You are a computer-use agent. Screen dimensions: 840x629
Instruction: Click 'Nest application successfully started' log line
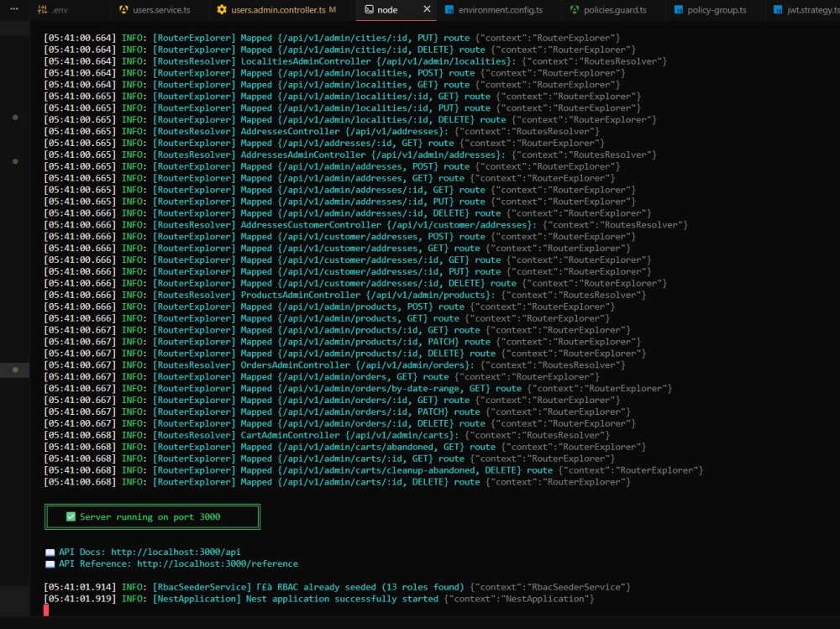point(318,599)
